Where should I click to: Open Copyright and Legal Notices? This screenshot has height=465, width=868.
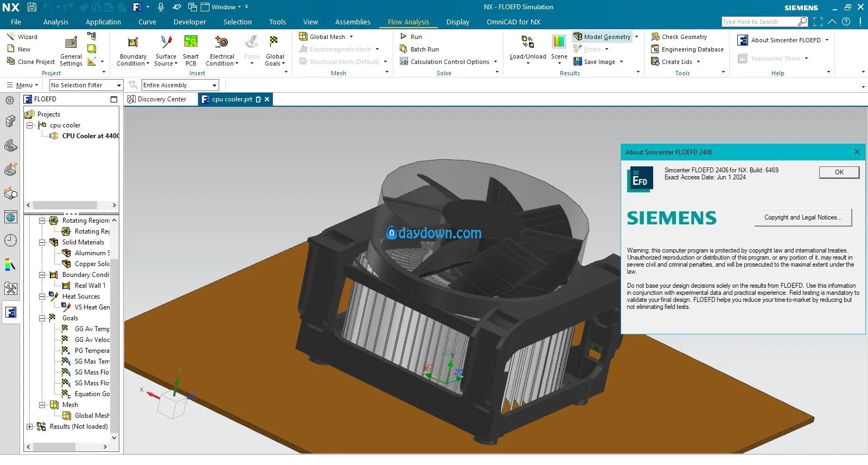(803, 217)
